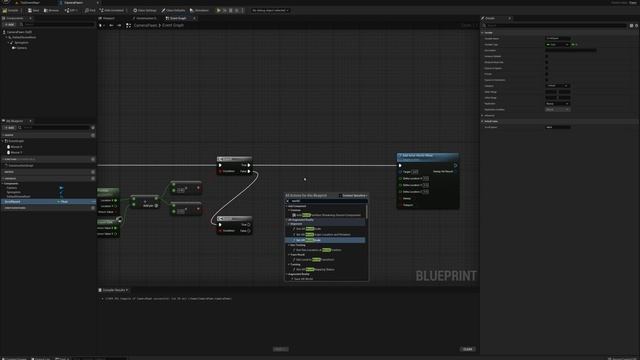Focus the My Blueprint search field
This screenshot has height=360, width=640.
pyautogui.click(x=54, y=128)
